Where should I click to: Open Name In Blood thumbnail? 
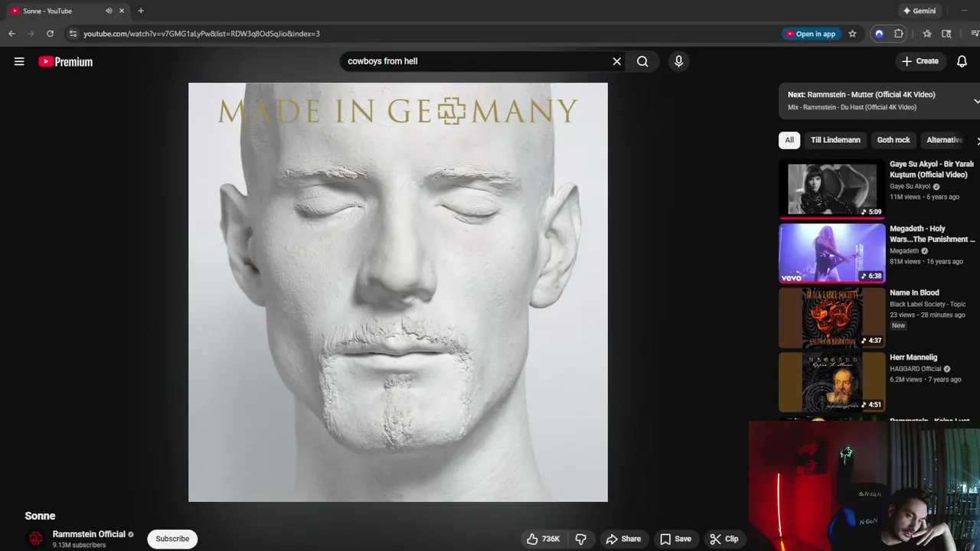pos(832,318)
